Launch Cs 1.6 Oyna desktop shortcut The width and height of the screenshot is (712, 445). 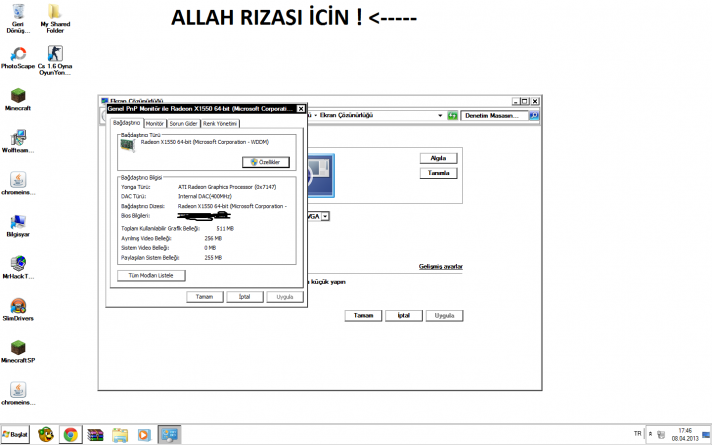tap(55, 60)
